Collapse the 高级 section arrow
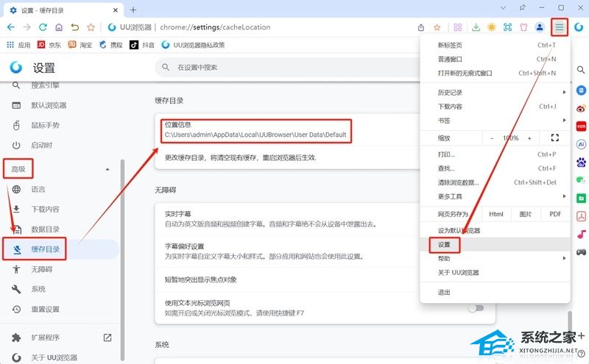This screenshot has width=589, height=364. [107, 169]
